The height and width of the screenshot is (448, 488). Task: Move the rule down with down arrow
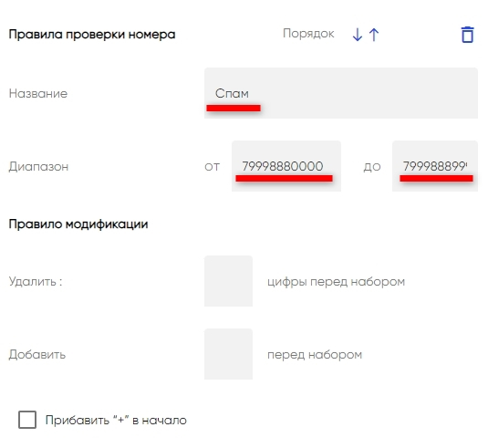click(358, 35)
